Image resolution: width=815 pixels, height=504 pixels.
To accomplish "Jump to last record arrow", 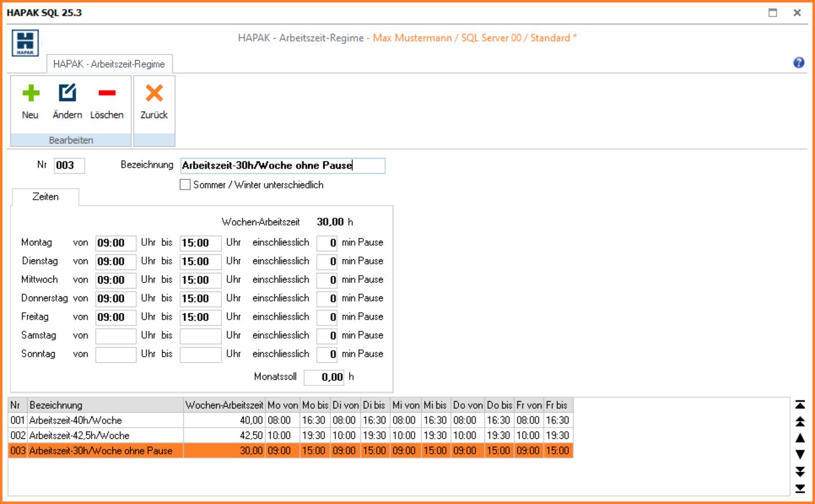I will coord(800,488).
